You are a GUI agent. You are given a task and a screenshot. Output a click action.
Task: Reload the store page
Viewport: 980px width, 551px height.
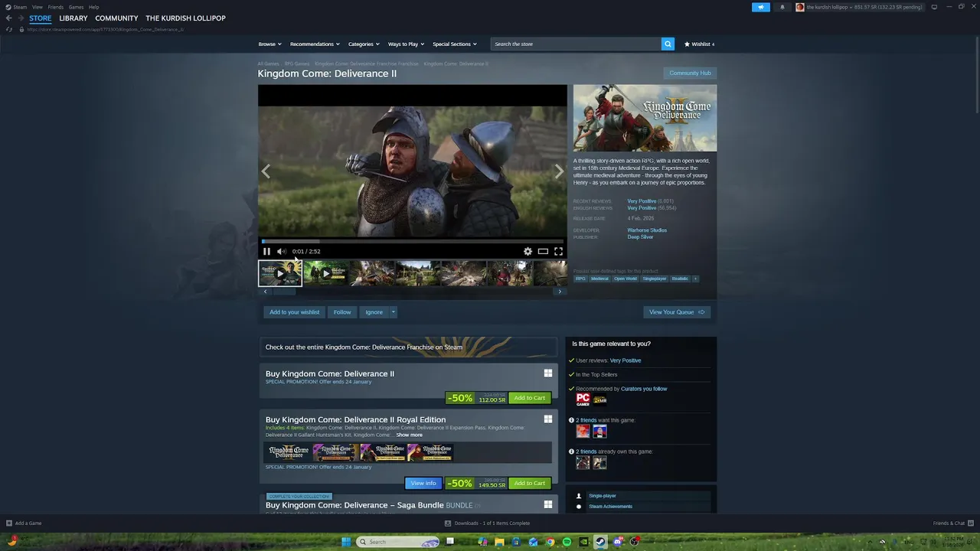tap(9, 29)
